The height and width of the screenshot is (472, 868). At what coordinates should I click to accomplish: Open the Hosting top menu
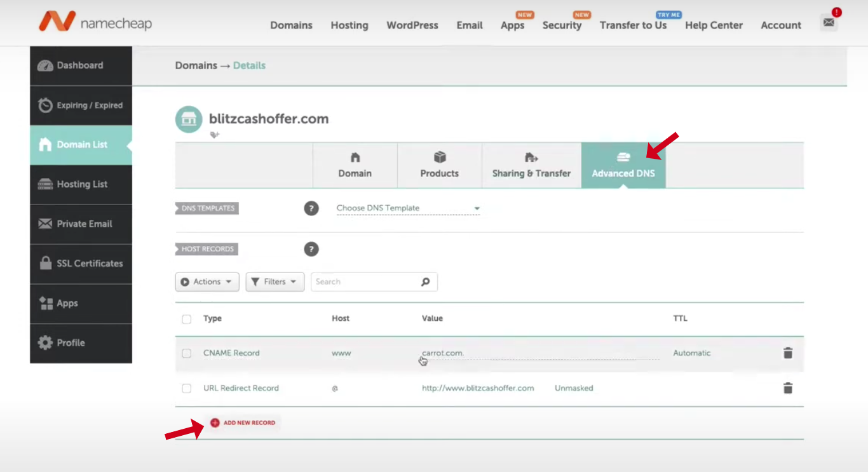[349, 25]
